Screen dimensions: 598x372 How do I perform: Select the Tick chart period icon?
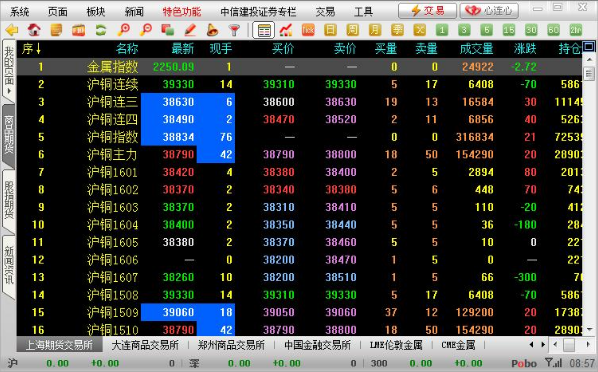click(x=308, y=30)
